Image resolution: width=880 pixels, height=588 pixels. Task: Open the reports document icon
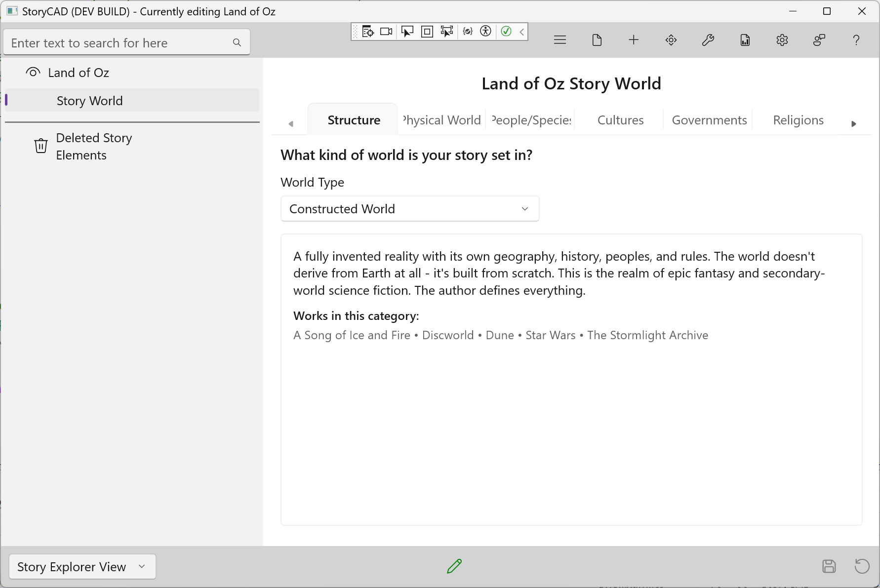point(745,40)
